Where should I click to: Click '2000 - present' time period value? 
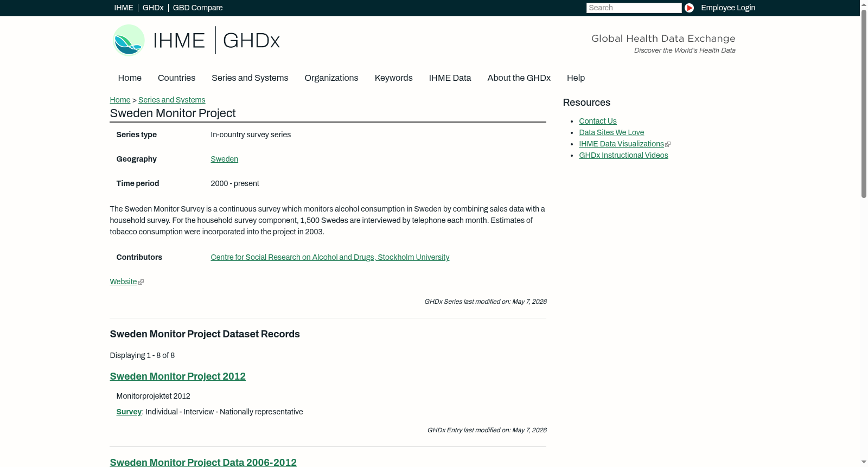pyautogui.click(x=235, y=184)
